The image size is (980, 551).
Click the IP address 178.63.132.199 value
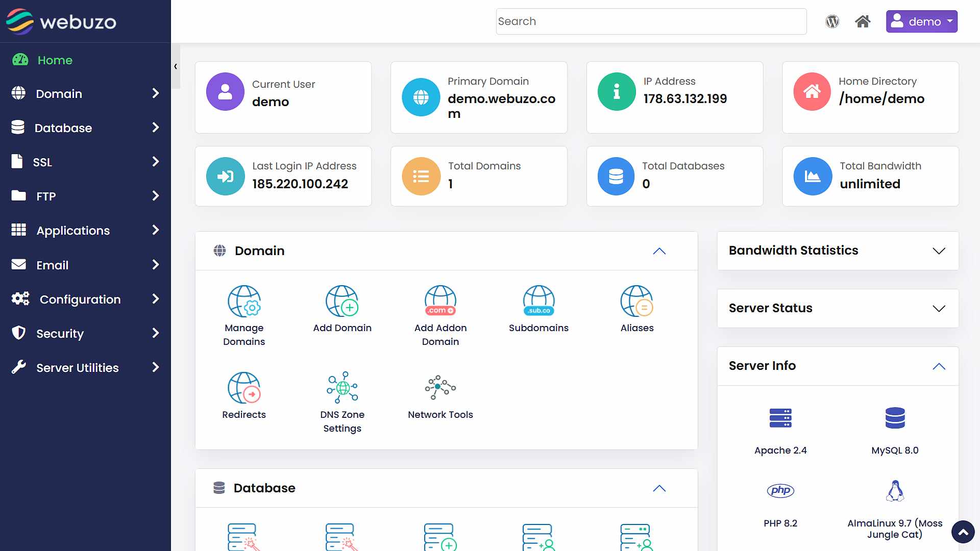[685, 98]
